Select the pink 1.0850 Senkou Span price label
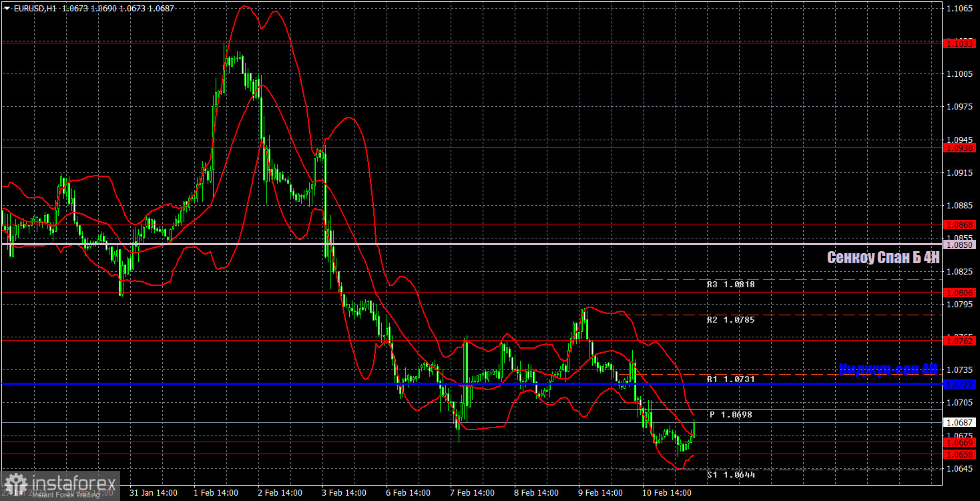The width and height of the screenshot is (980, 501). click(961, 245)
